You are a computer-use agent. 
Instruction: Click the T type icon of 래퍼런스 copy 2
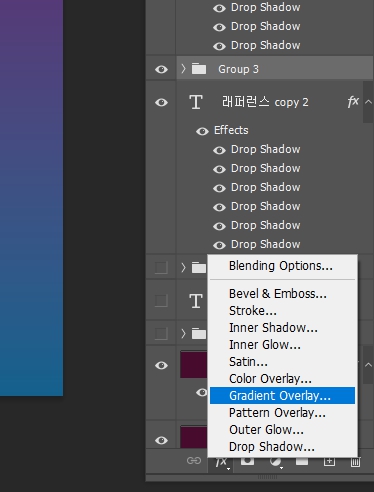pos(196,102)
